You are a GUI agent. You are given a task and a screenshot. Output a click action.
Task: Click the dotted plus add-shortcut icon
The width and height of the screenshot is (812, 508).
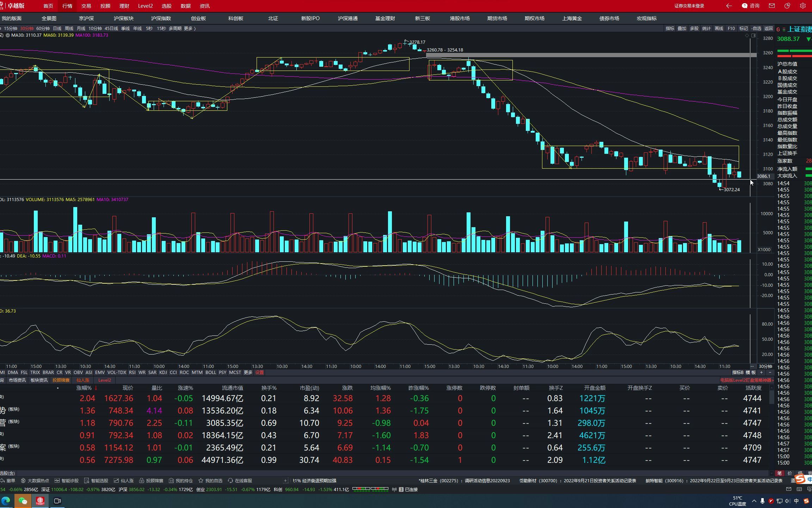[x=286, y=480]
